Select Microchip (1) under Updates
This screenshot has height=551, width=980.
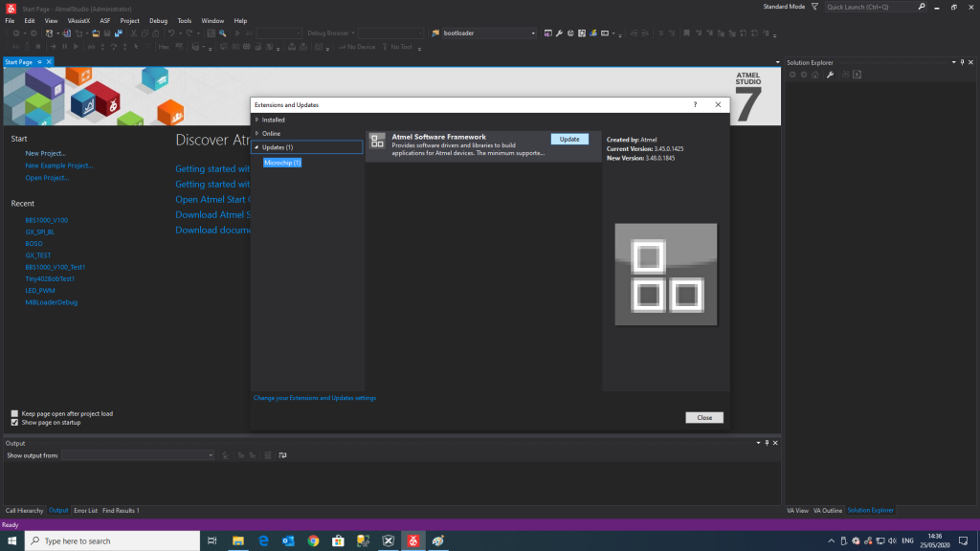click(x=282, y=163)
